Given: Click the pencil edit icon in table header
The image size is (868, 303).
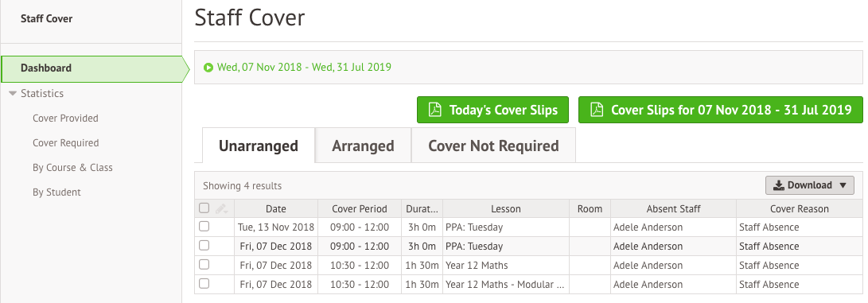Looking at the screenshot, I should pos(221,208).
